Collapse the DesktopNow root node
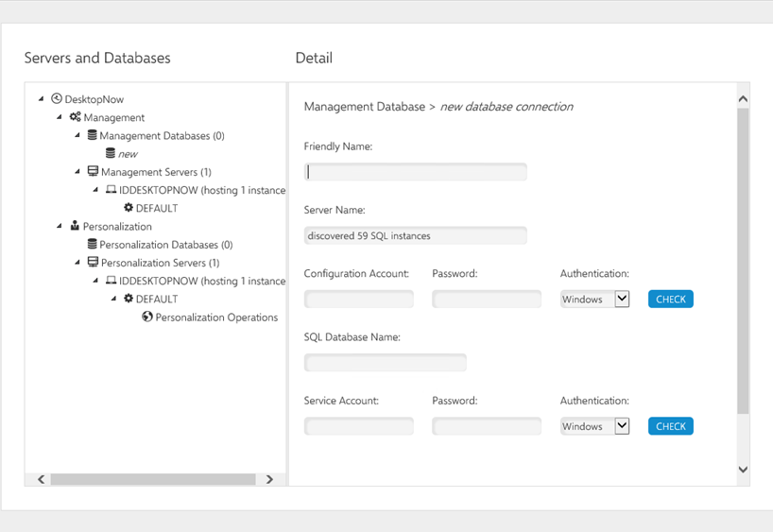The height and width of the screenshot is (532, 773). click(x=42, y=99)
